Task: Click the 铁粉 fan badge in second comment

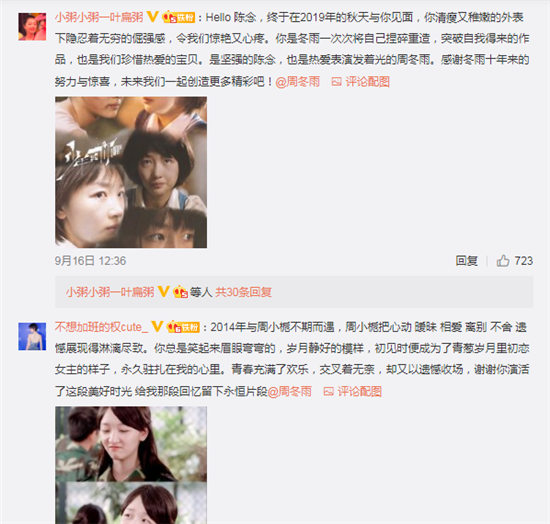Action: point(183,327)
